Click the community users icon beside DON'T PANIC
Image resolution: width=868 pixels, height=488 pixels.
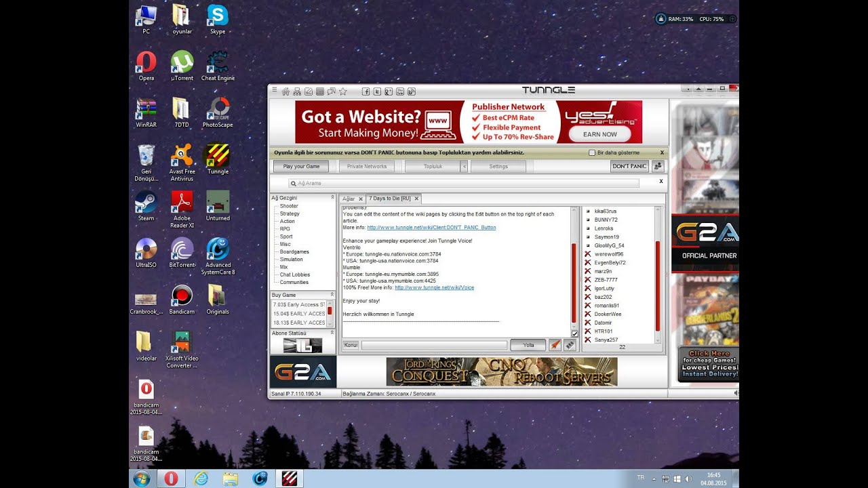coord(657,166)
